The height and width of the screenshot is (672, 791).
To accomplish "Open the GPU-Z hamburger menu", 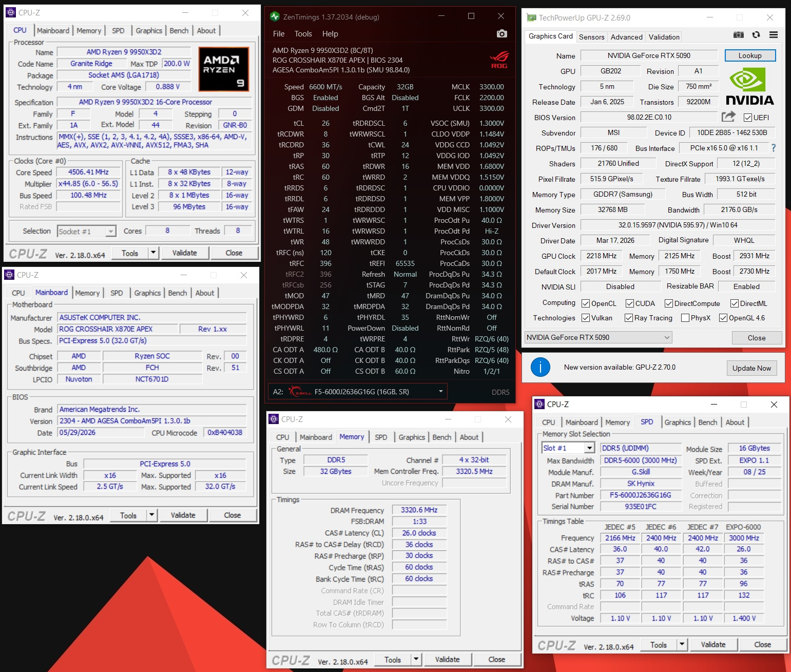I will (774, 35).
